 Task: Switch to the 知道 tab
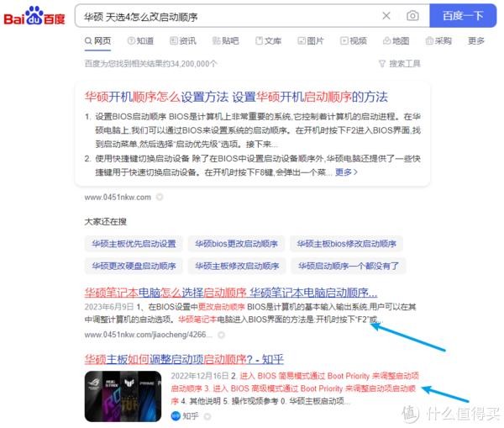click(140, 41)
